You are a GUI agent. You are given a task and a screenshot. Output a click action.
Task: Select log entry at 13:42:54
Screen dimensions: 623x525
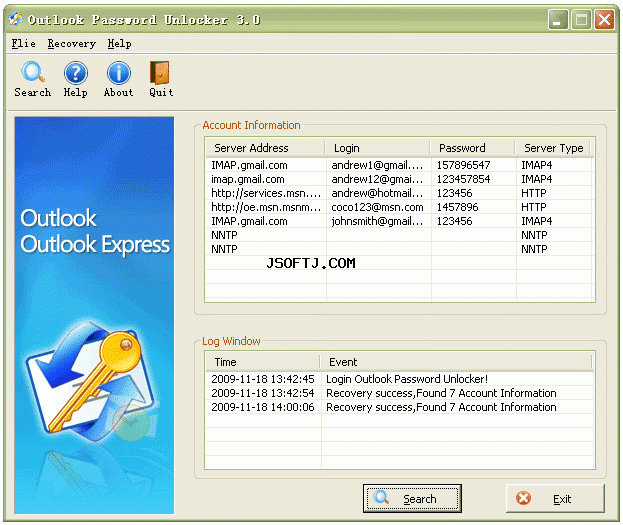pyautogui.click(x=399, y=393)
